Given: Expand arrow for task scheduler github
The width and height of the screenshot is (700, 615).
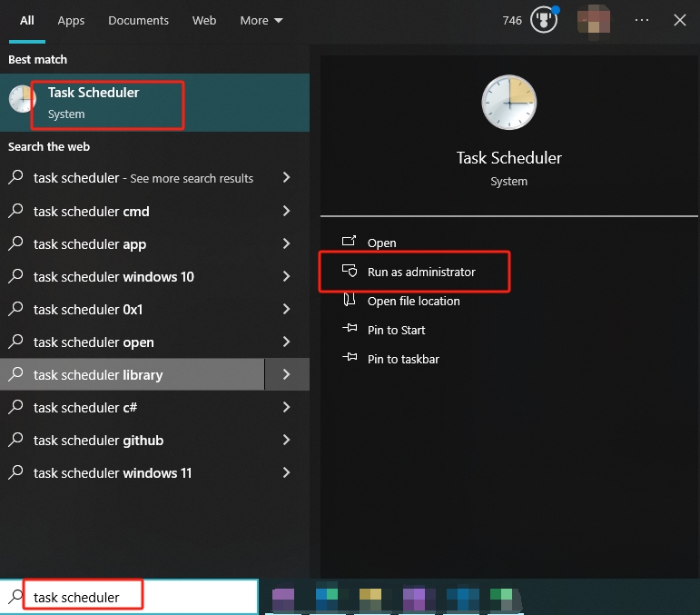Looking at the screenshot, I should 287,440.
